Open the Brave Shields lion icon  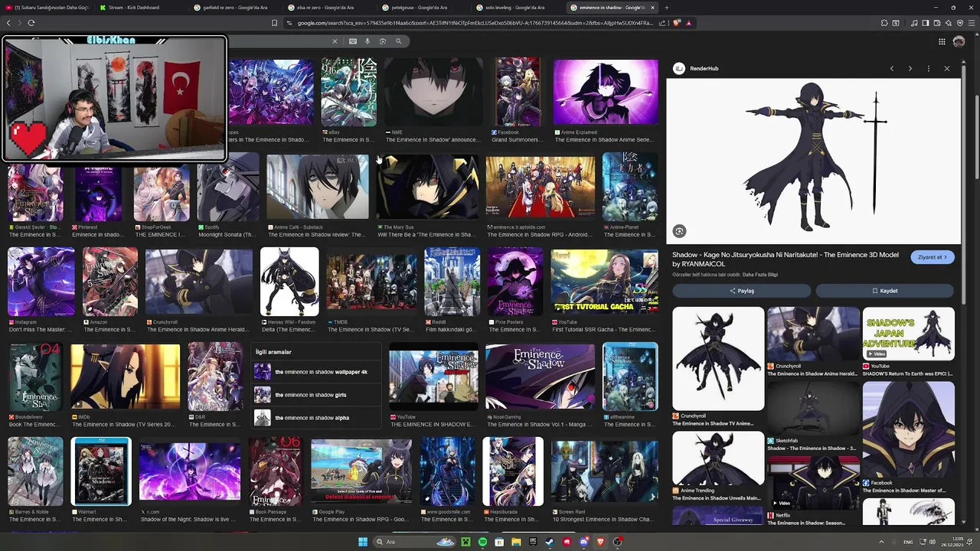pos(677,23)
